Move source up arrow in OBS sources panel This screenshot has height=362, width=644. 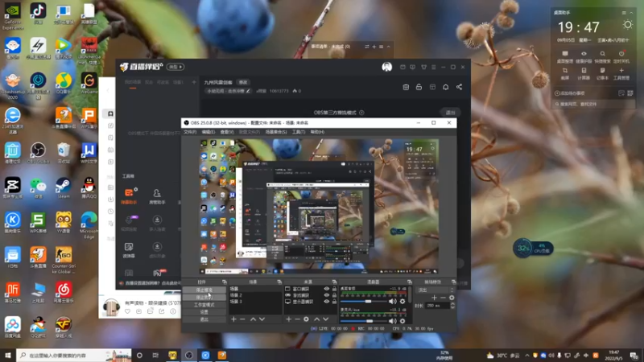(x=316, y=319)
